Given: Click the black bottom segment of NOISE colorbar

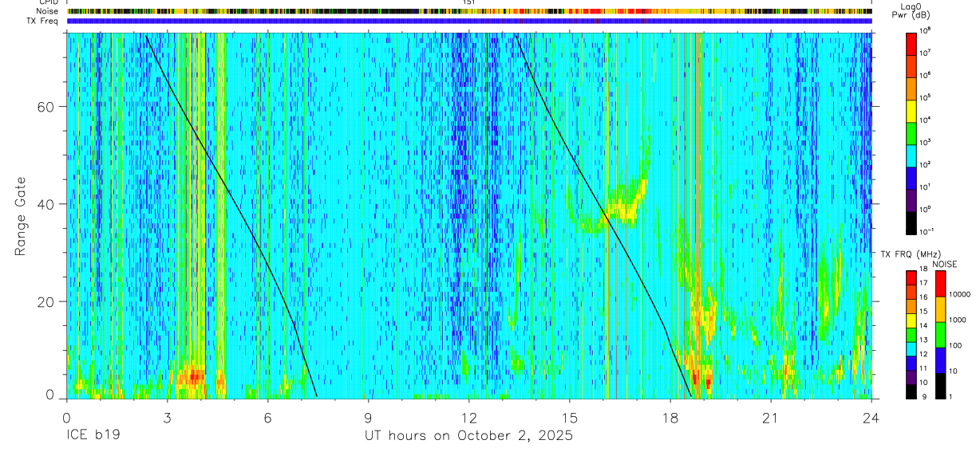Looking at the screenshot, I should point(941,386).
